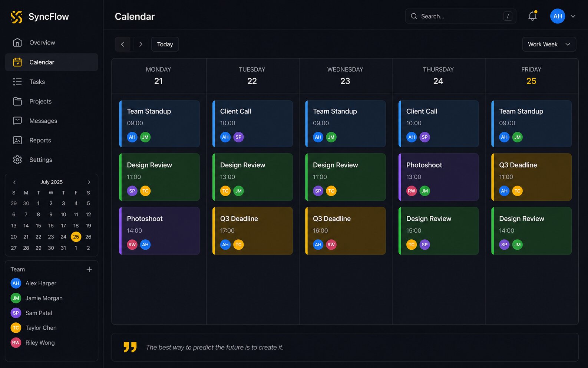Select the Tasks icon in sidebar
The height and width of the screenshot is (368, 588).
17,82
